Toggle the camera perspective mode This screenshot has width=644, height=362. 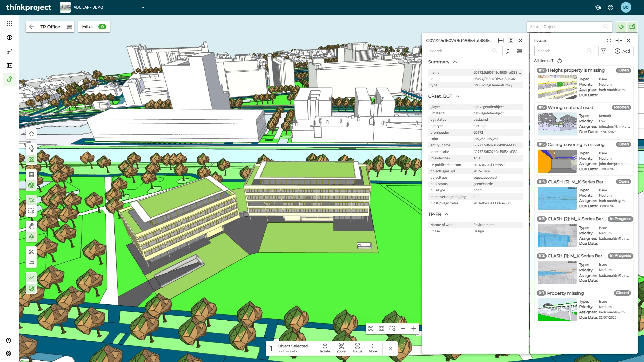pos(31,160)
